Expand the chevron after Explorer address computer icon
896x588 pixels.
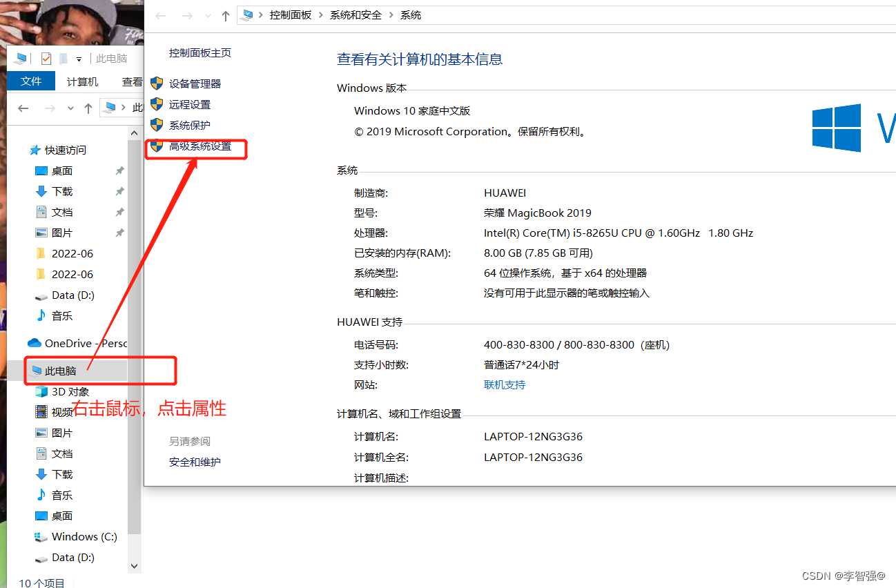[124, 108]
